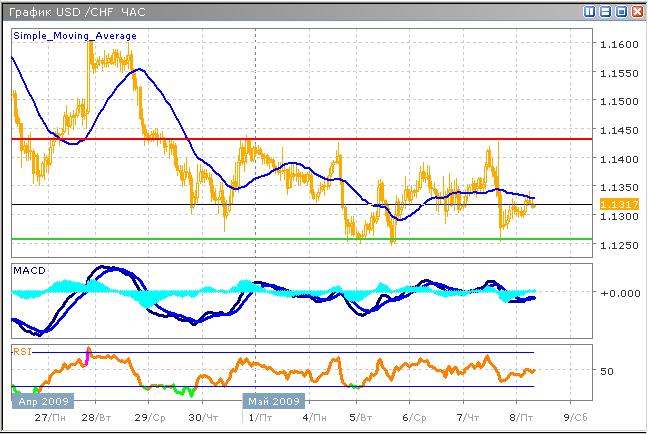Select the green horizontal support line

click(300, 239)
